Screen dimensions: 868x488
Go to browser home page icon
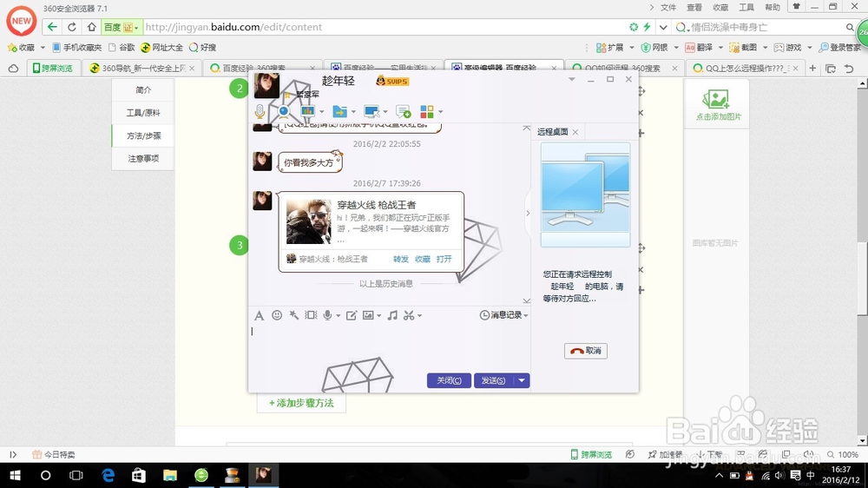click(x=91, y=27)
